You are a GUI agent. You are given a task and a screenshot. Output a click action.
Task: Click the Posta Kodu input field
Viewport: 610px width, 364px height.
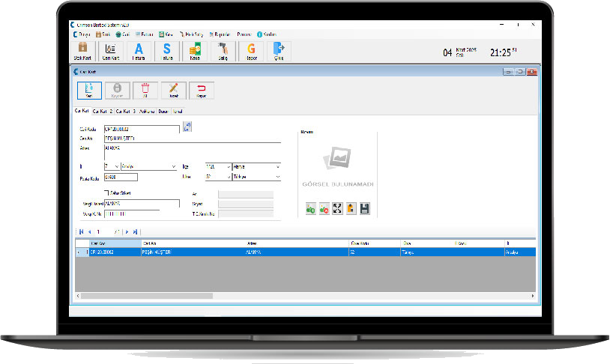tap(121, 178)
